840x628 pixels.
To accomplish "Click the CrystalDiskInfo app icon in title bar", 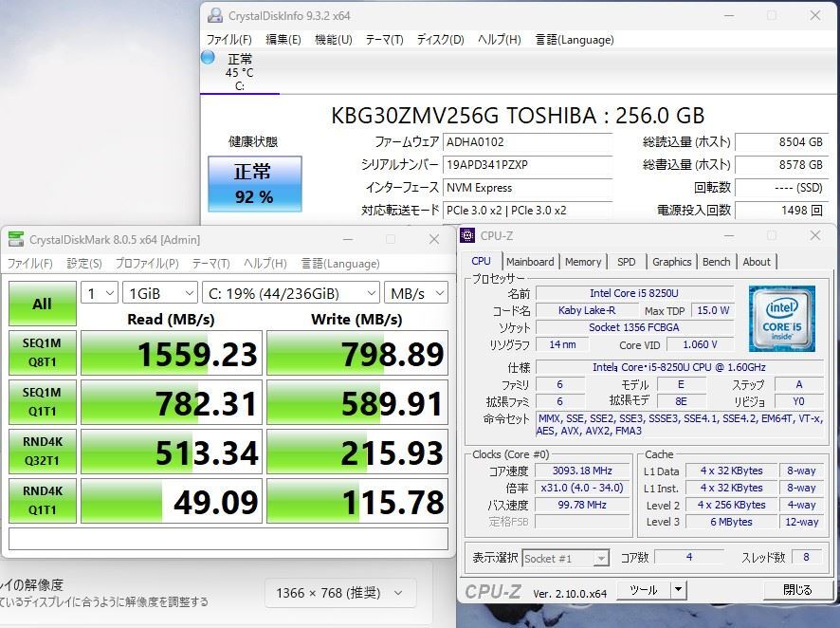I will (x=215, y=15).
